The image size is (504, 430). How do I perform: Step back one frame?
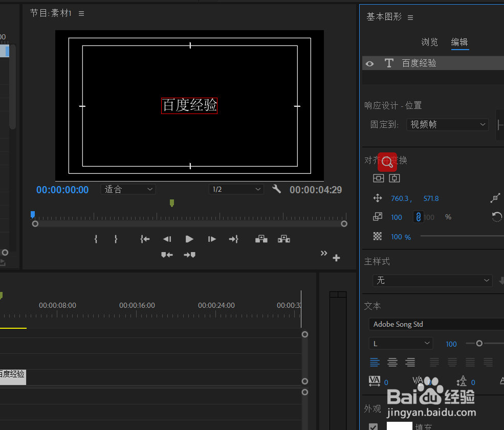point(167,239)
